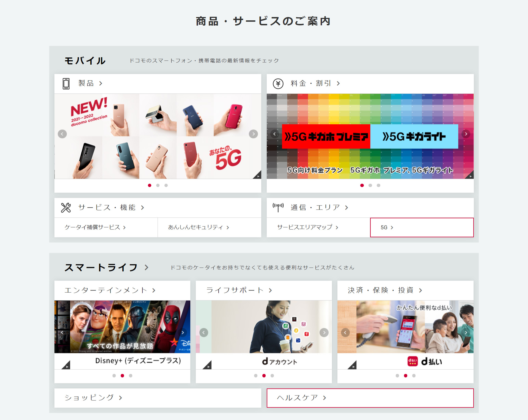Open the 料金・割引 section
528x420 pixels.
pyautogui.click(x=370, y=84)
